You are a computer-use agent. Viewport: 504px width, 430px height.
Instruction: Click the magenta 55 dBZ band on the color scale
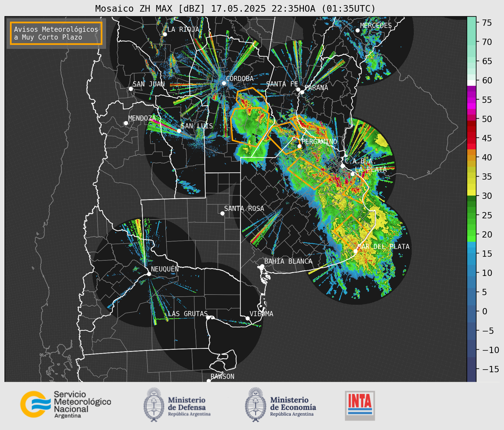471,100
